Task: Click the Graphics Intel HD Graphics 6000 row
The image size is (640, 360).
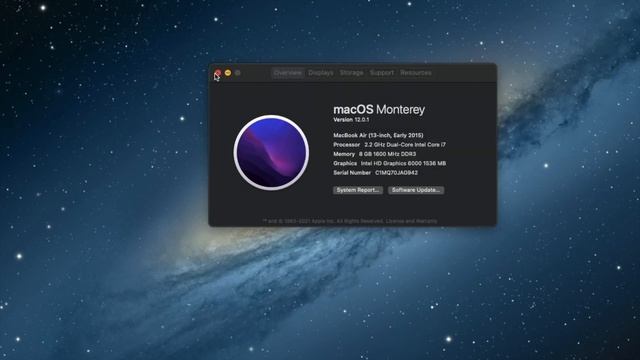Action: coord(389,163)
